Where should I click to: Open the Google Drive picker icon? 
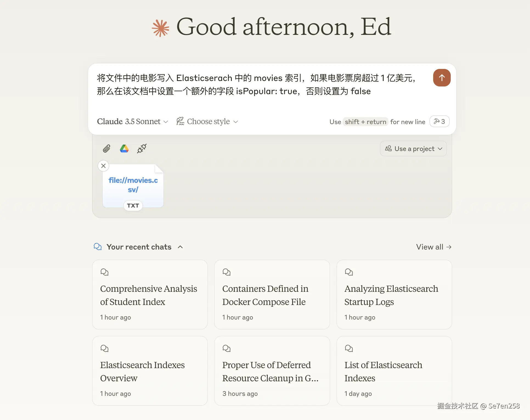coord(124,149)
